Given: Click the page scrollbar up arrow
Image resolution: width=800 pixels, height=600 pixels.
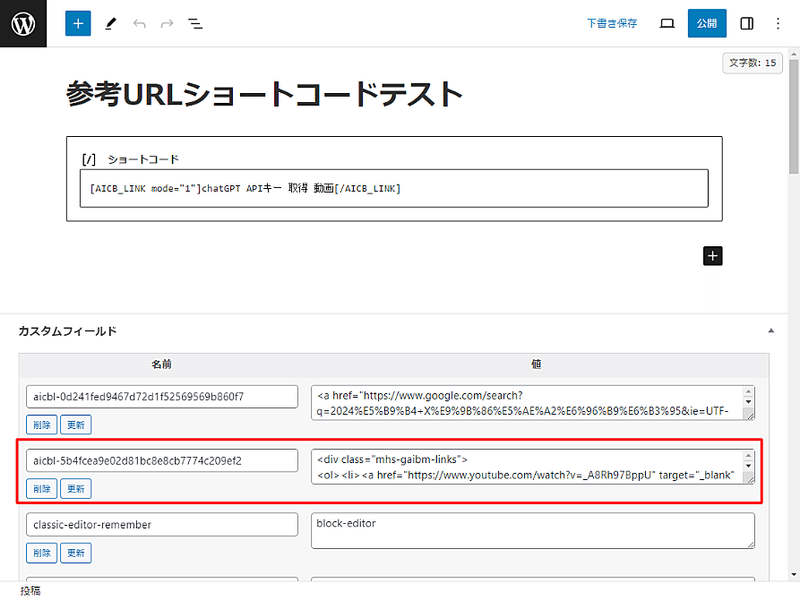Looking at the screenshot, I should click(794, 53).
